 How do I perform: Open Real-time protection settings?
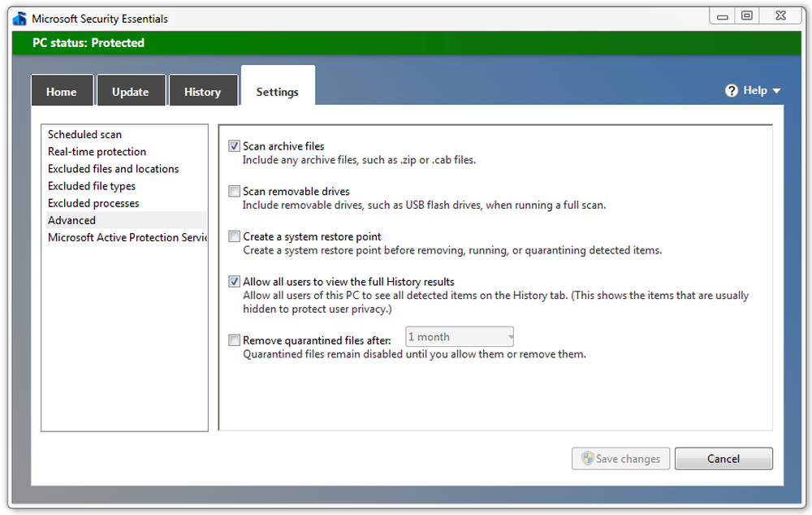tap(126, 151)
